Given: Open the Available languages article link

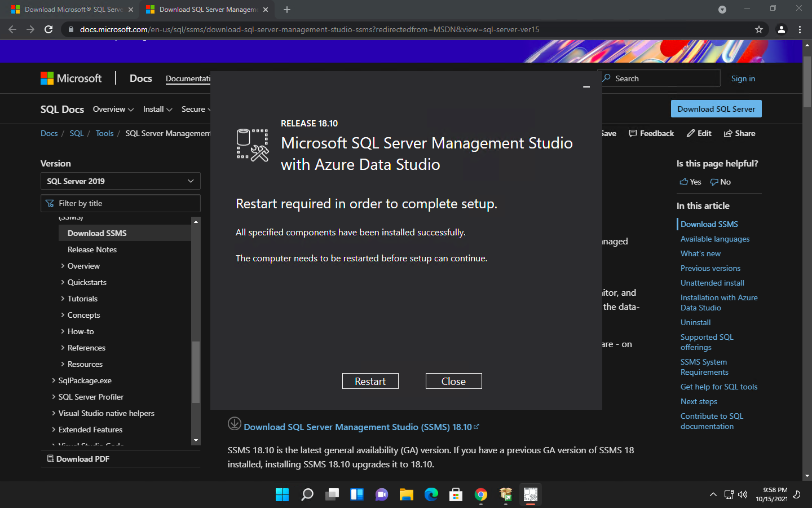Looking at the screenshot, I should [715, 239].
